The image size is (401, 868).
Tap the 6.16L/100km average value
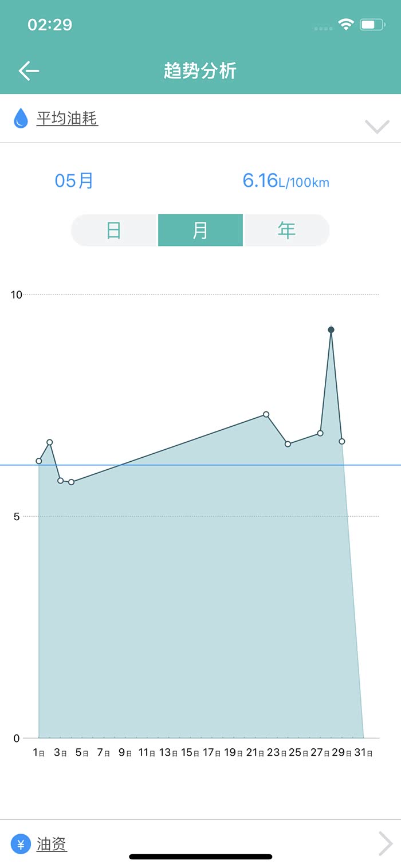click(286, 181)
